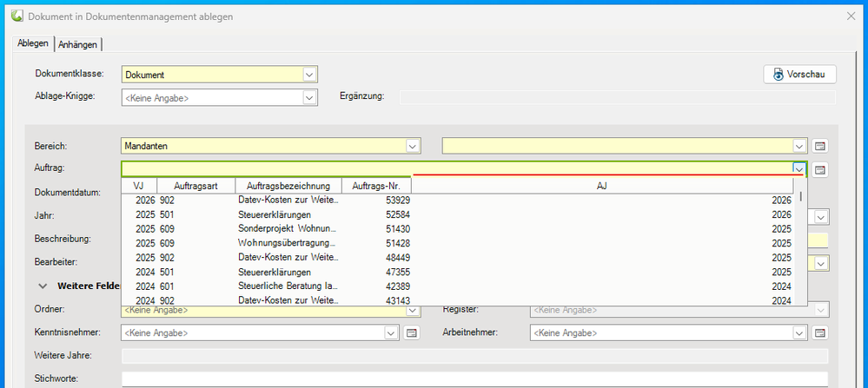Viewport: 868px width, 388px height.
Task: Sort by the VJ column header
Action: 139,186
